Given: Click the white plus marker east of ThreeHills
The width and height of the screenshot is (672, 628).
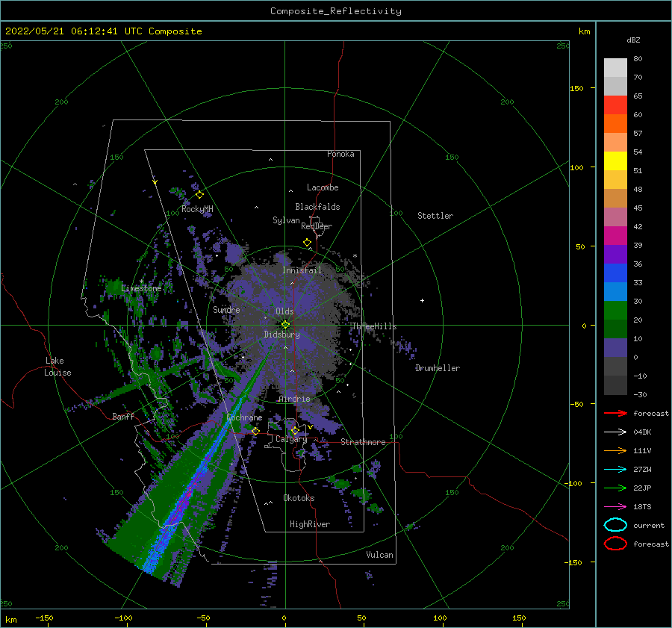Looking at the screenshot, I should pos(422,300).
